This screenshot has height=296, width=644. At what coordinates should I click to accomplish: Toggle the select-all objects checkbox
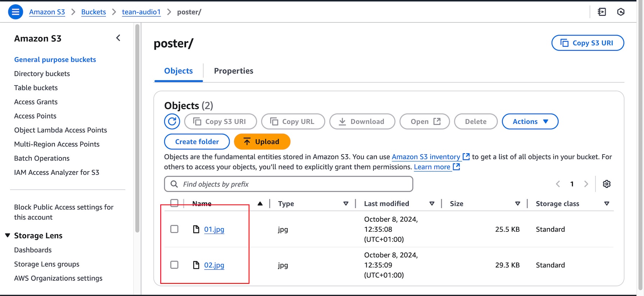click(x=174, y=203)
